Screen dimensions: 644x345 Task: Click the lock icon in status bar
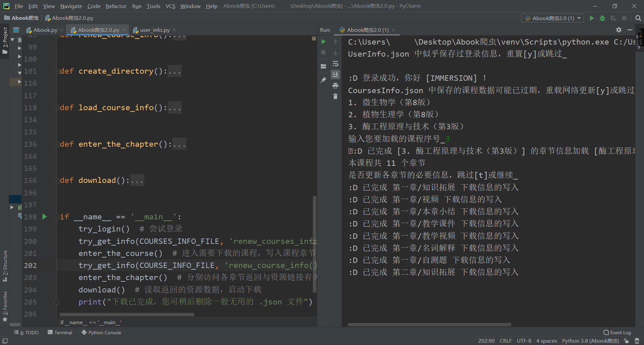pyautogui.click(x=626, y=341)
